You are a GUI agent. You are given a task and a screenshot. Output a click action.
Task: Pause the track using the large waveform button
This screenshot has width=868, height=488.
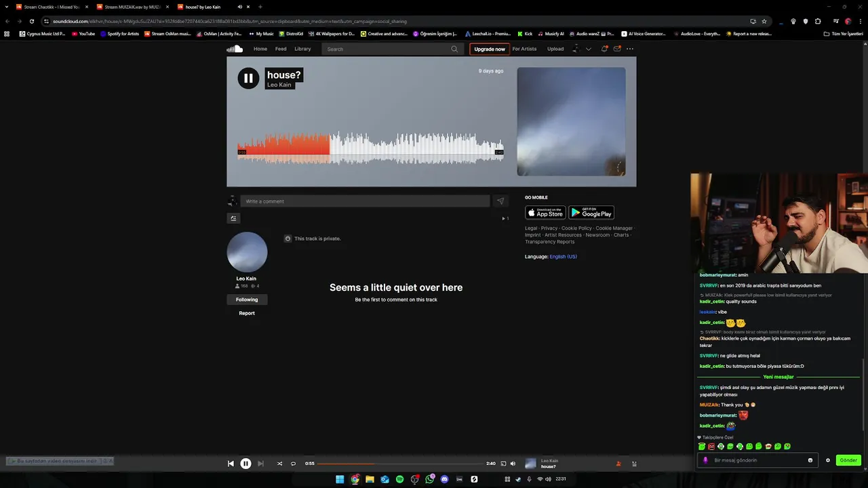coord(248,78)
